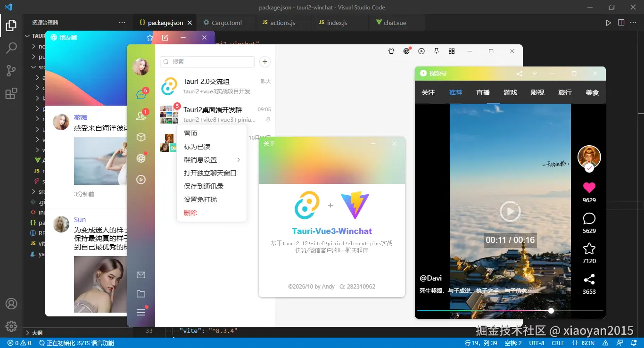Choose 保存到通讯录 menu item
Image resolution: width=644 pixels, height=348 pixels.
tap(212, 186)
